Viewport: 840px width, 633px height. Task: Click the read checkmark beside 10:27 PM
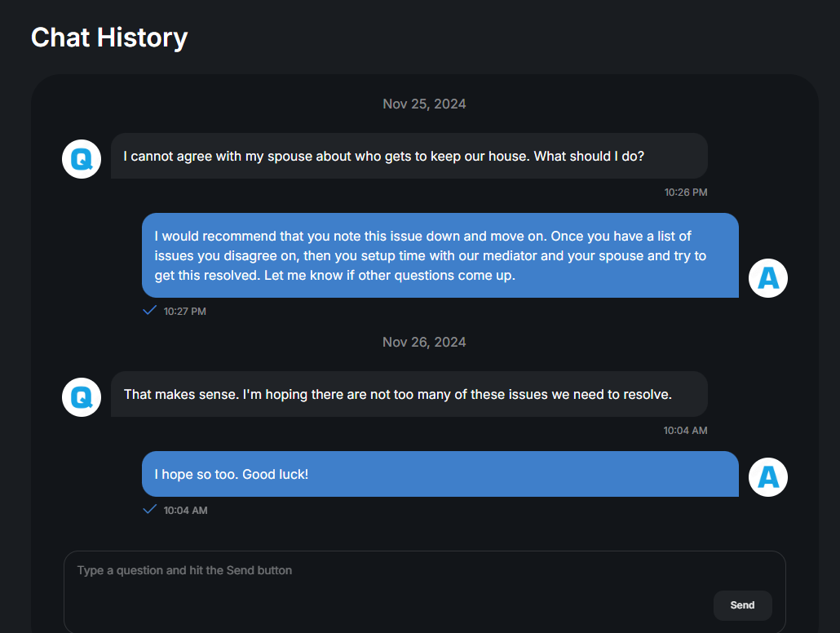tap(149, 310)
